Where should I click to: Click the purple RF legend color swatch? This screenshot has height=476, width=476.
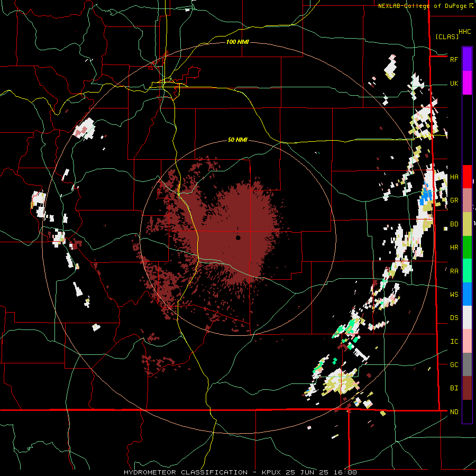click(x=467, y=59)
